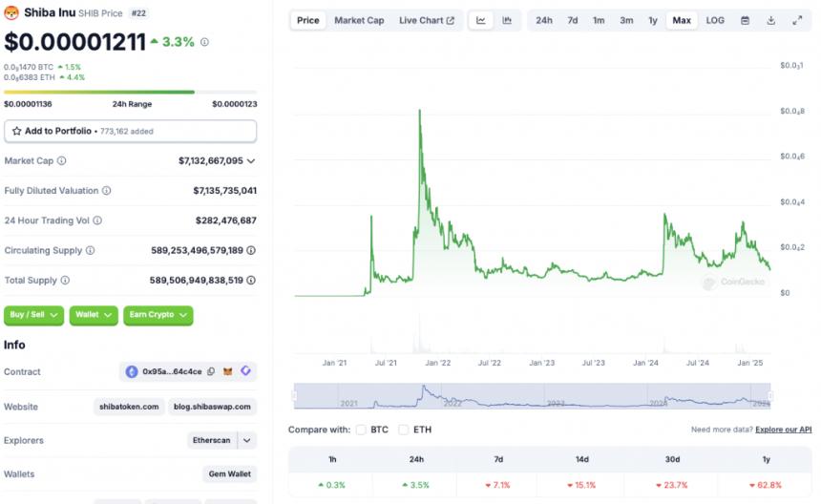Open info icon next to 3.3% change

[x=204, y=42]
